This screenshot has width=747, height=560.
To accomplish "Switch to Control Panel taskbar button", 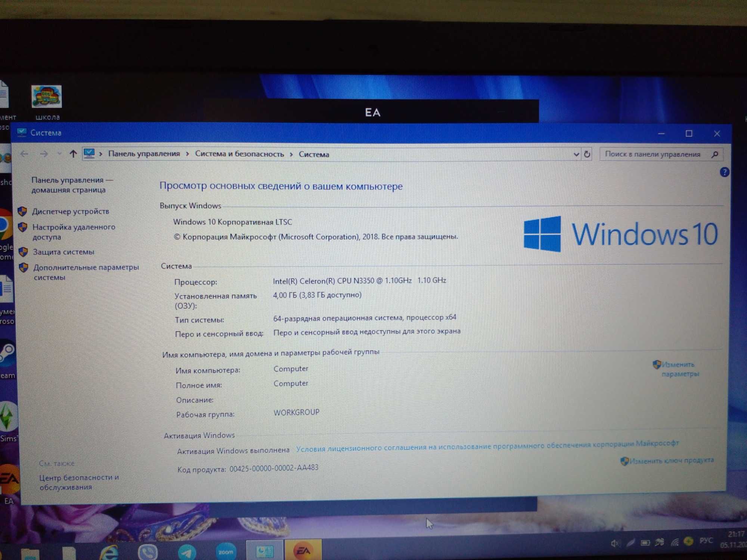I will pos(264,550).
